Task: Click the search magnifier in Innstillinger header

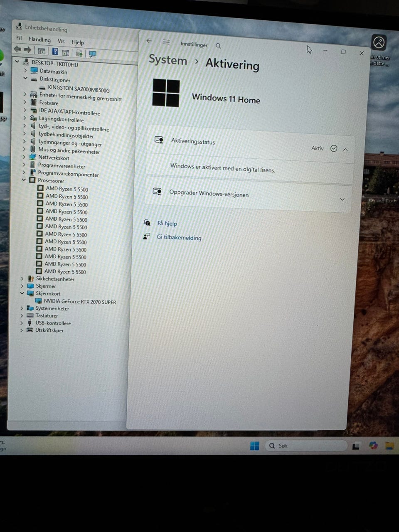Action: click(x=218, y=46)
